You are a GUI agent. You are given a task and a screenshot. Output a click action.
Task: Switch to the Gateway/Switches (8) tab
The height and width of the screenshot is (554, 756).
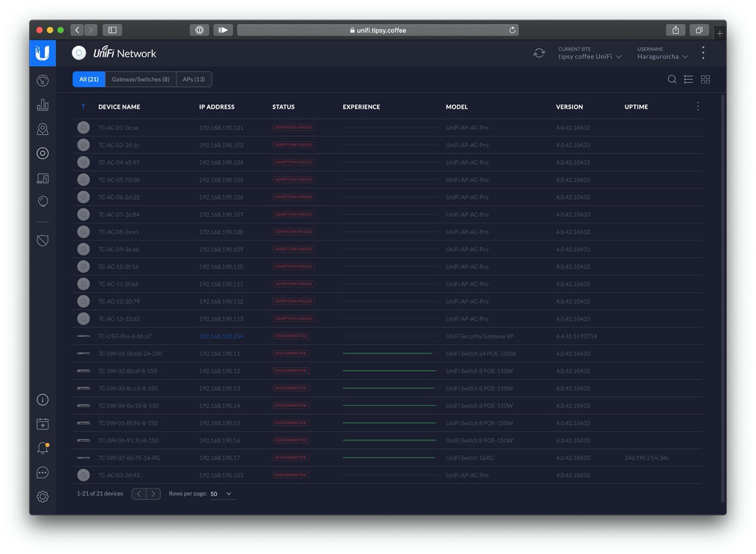coord(141,79)
